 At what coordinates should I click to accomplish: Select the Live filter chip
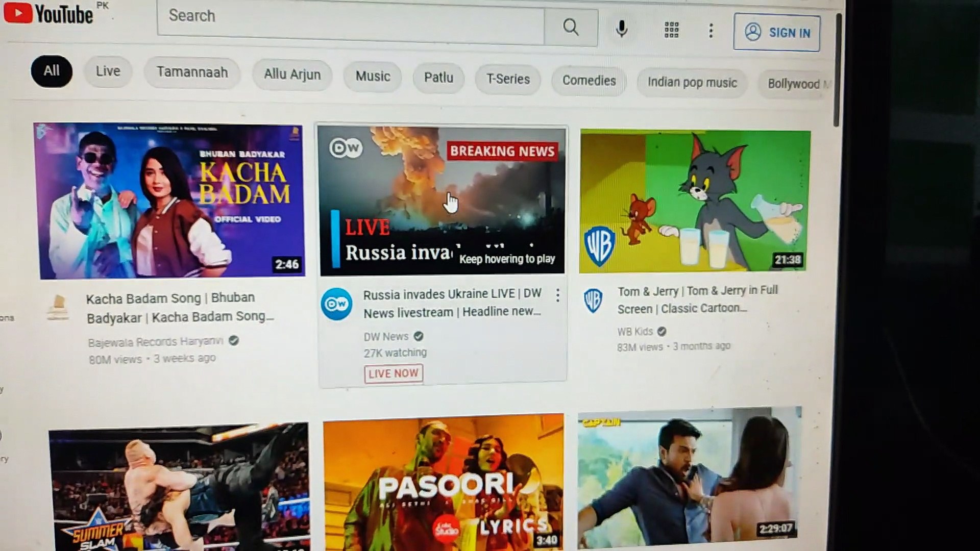[x=108, y=71]
